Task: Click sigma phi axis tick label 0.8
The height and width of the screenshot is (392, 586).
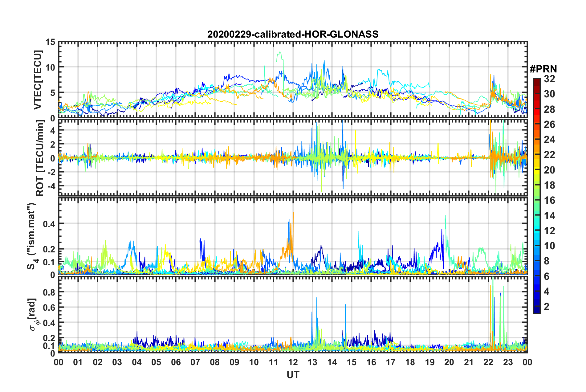Action: 49,292
